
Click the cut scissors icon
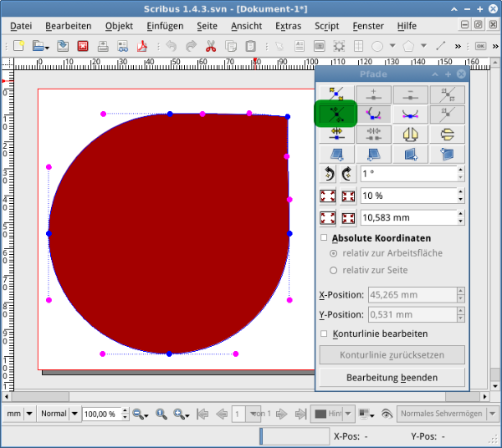[x=211, y=45]
